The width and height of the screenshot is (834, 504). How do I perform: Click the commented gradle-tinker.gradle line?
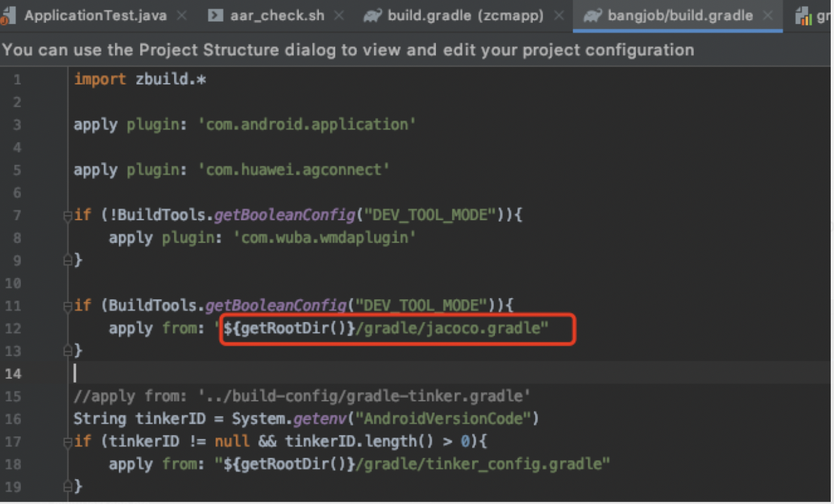click(x=302, y=396)
